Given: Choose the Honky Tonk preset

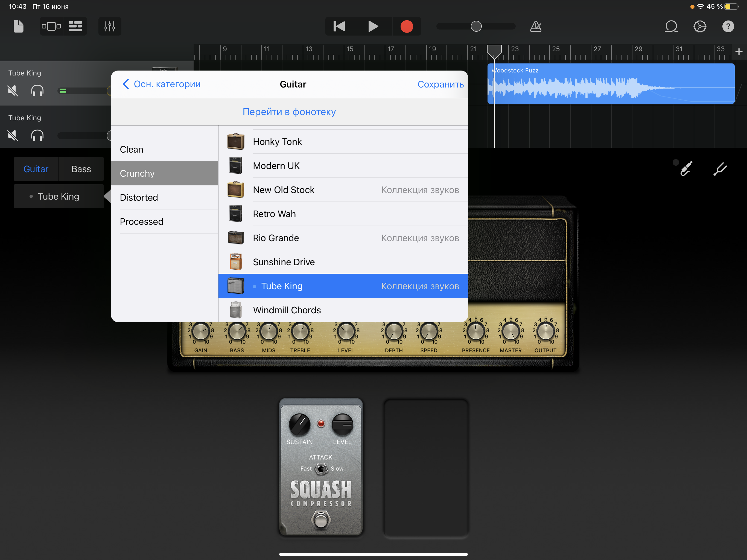Looking at the screenshot, I should point(343,142).
